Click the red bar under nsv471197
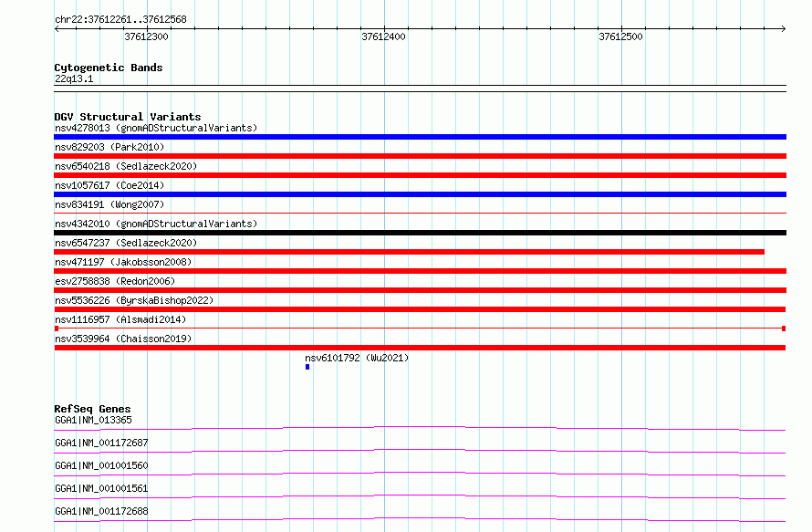The height and width of the screenshot is (532, 812). point(420,271)
